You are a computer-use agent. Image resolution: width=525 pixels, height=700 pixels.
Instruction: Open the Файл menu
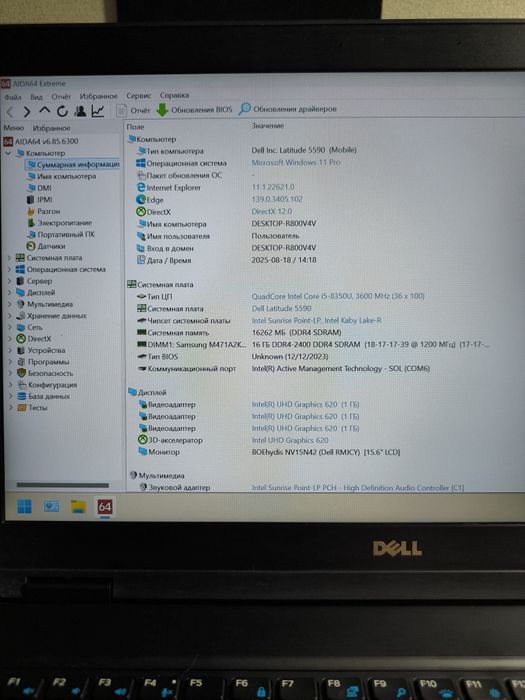[13, 97]
